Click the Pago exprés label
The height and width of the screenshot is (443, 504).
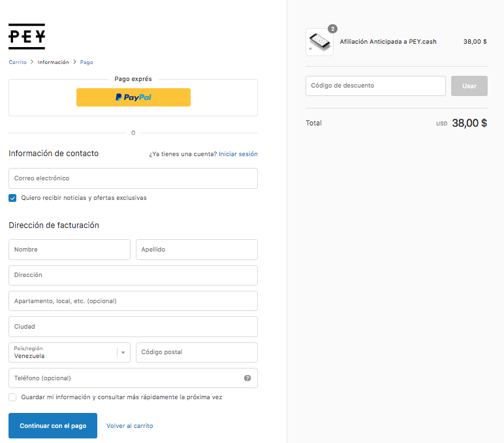[133, 79]
